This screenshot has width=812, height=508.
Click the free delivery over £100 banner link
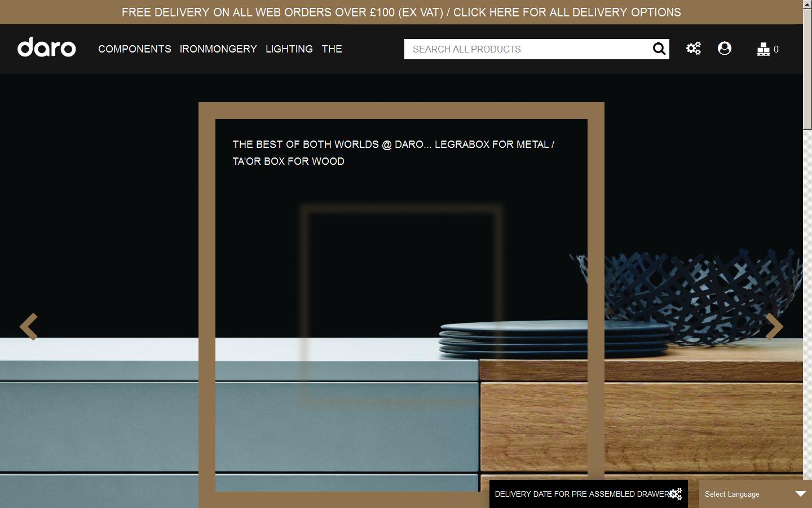400,12
